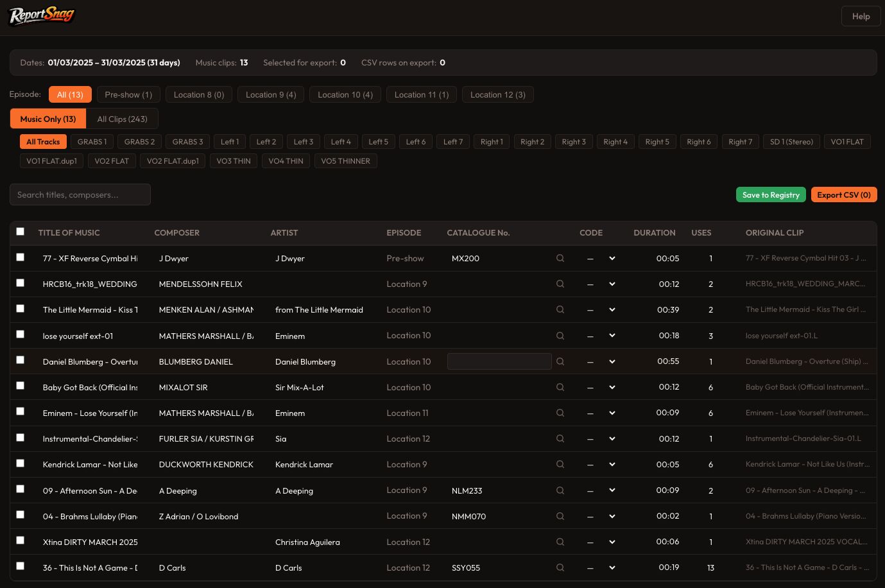Choose the Right 7 track filter
This screenshot has height=588, width=885.
[x=741, y=142]
